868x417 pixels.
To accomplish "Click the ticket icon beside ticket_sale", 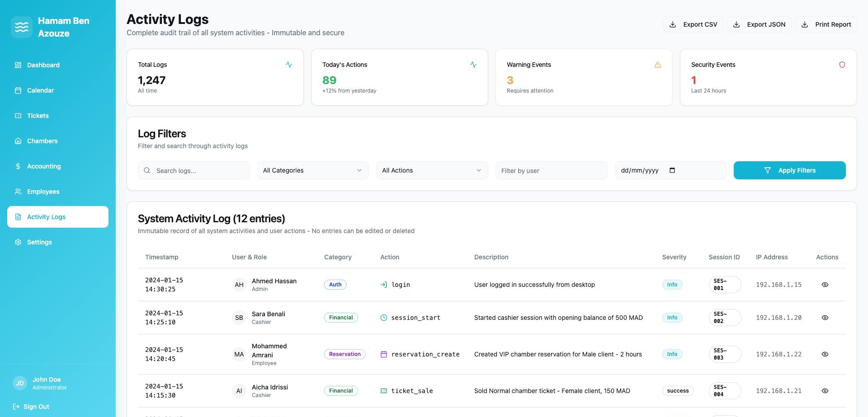I will (x=384, y=391).
